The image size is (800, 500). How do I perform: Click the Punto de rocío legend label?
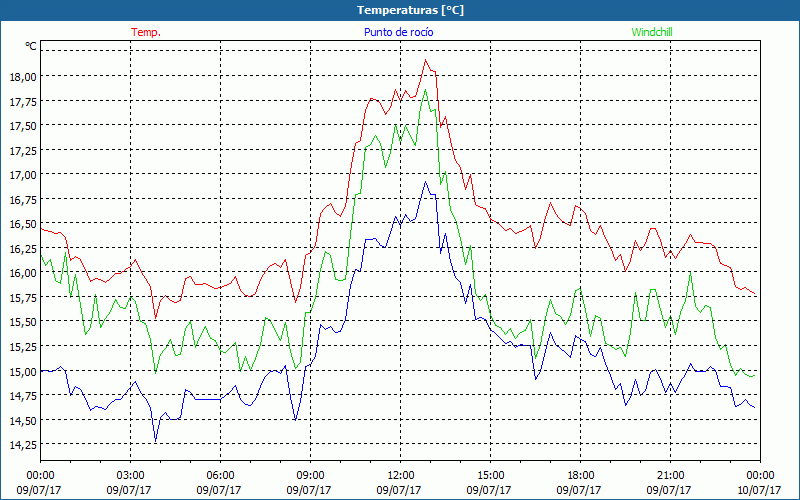[398, 32]
